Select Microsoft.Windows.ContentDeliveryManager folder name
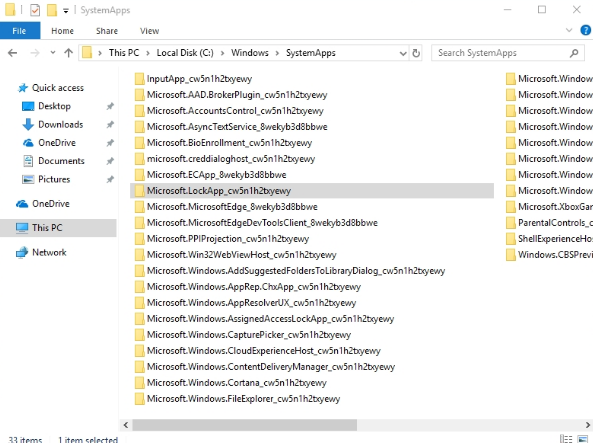 pyautogui.click(x=271, y=367)
